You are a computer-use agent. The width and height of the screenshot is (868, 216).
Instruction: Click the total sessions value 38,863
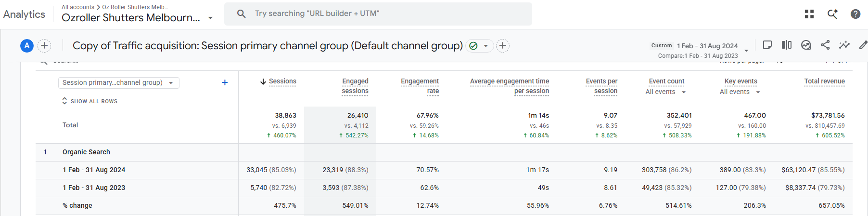pos(285,115)
